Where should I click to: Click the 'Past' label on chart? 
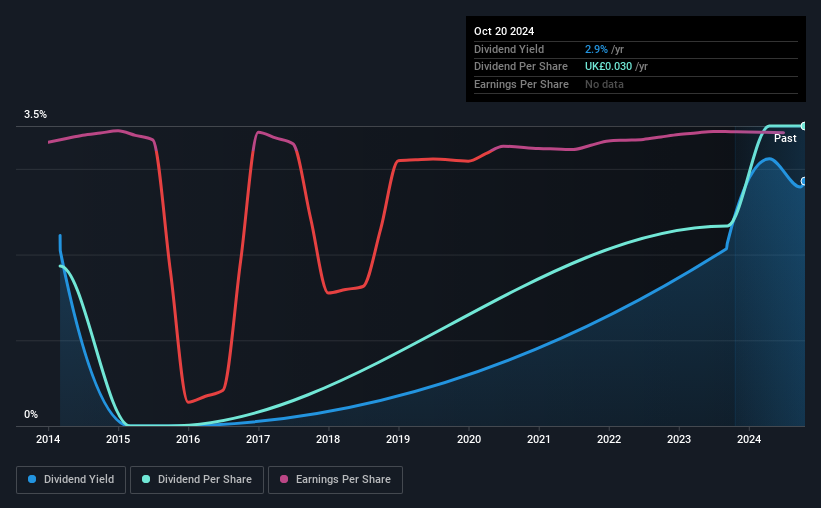[x=785, y=138]
